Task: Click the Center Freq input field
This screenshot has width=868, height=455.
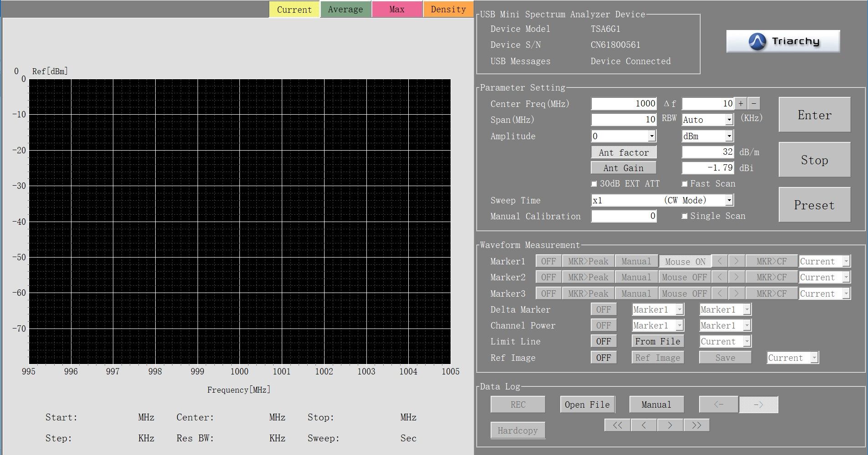Action: point(623,104)
